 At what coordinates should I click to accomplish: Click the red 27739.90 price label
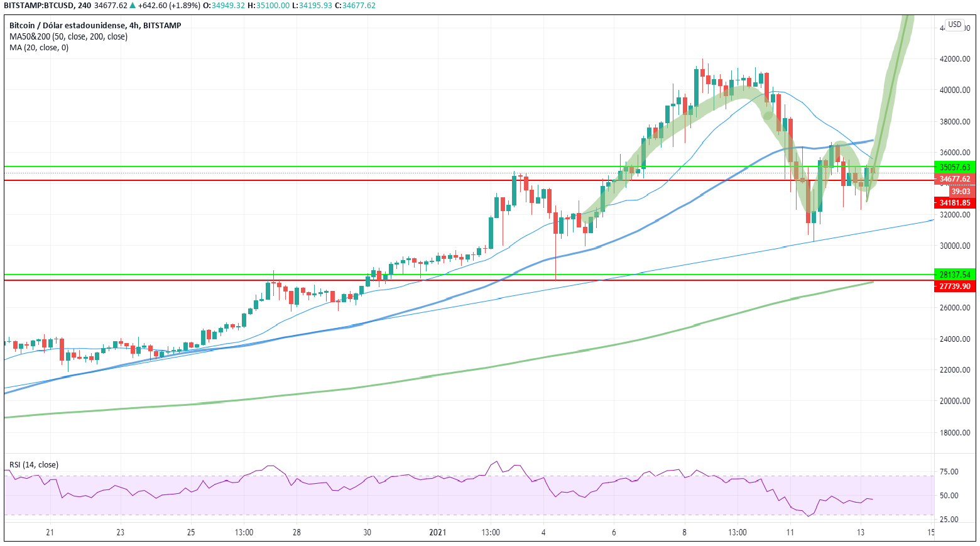point(954,287)
